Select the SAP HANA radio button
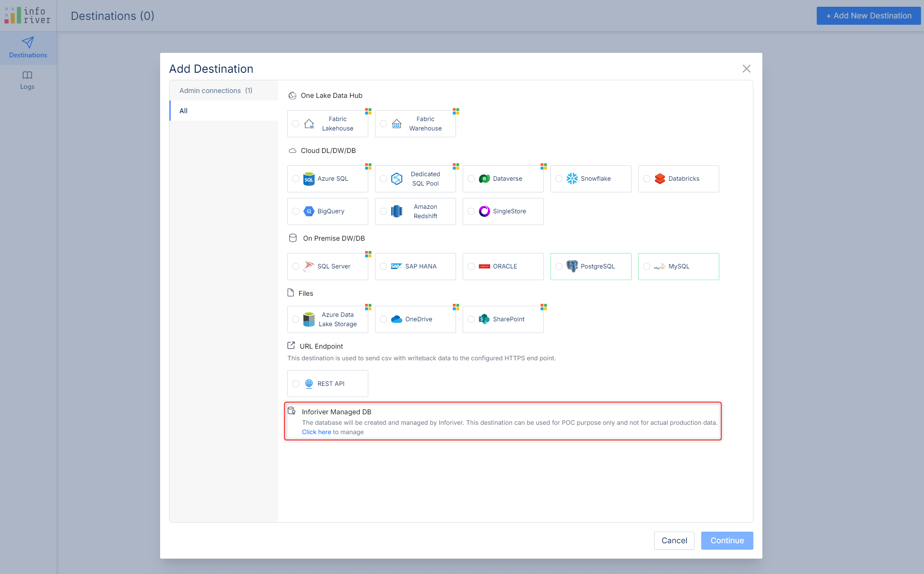The height and width of the screenshot is (574, 924). tap(383, 267)
